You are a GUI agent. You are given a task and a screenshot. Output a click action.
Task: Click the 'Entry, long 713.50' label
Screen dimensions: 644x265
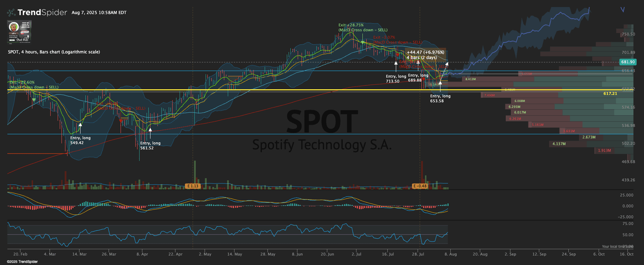click(x=396, y=79)
